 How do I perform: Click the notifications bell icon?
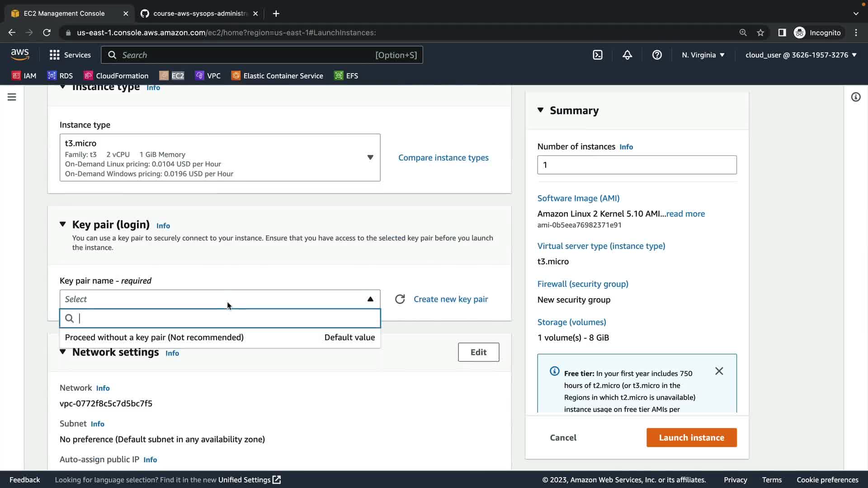[627, 55]
